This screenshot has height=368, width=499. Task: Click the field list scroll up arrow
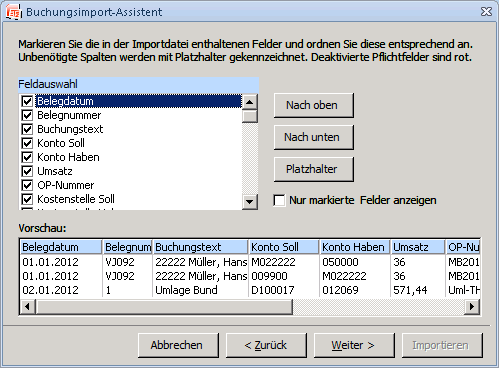point(250,102)
